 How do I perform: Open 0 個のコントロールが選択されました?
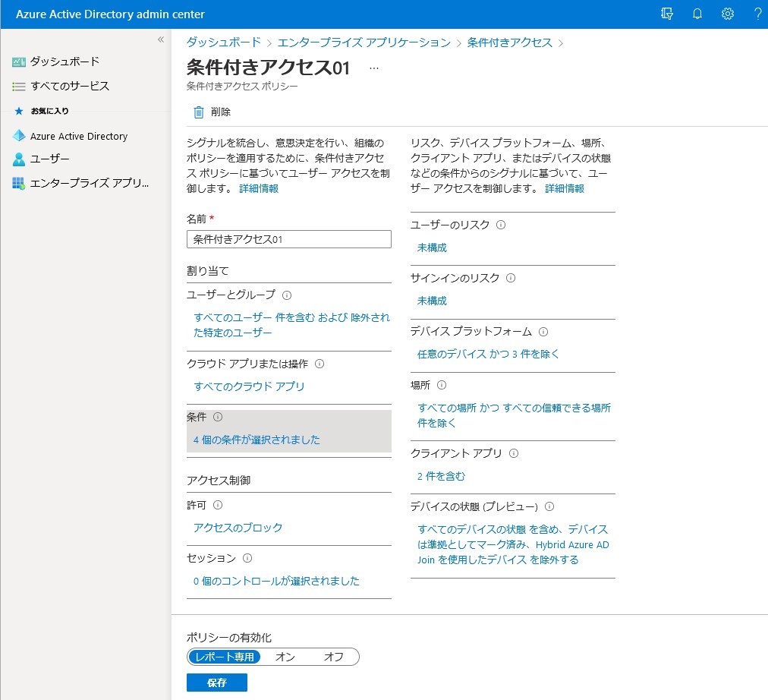(x=276, y=581)
